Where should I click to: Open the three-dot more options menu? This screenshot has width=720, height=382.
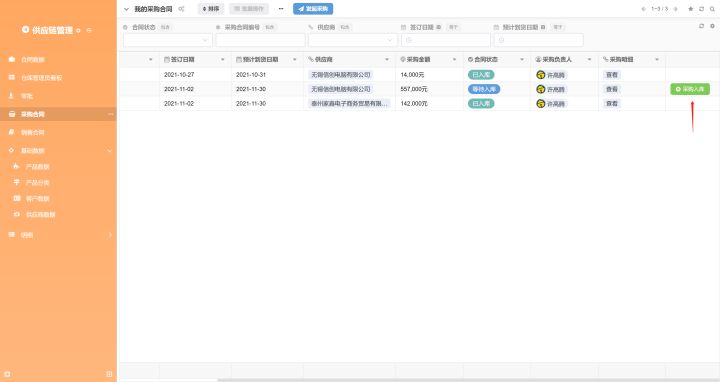[281, 9]
